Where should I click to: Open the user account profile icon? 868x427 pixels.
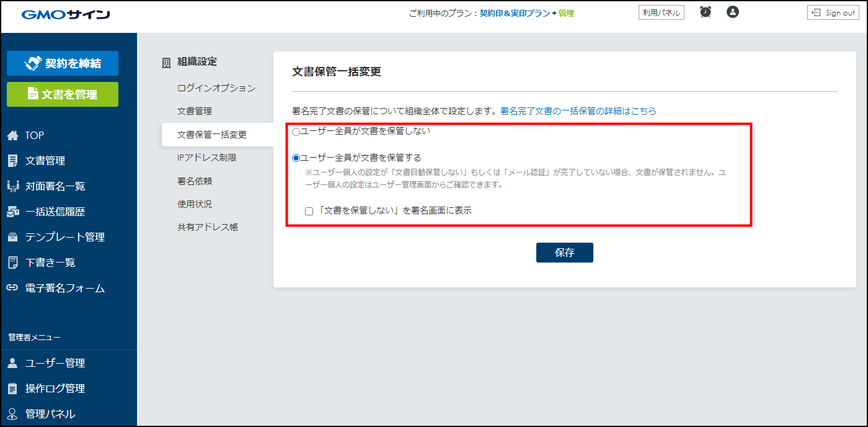click(x=733, y=12)
